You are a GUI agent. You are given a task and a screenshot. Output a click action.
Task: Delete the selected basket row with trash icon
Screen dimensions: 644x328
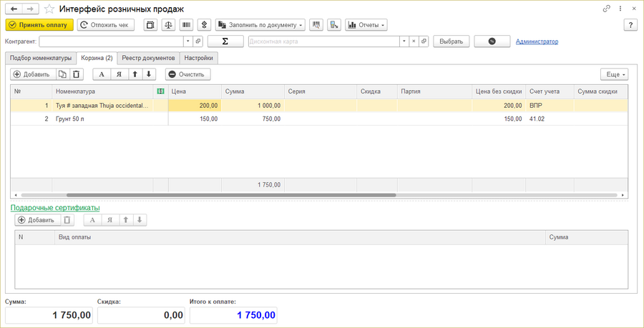click(77, 74)
